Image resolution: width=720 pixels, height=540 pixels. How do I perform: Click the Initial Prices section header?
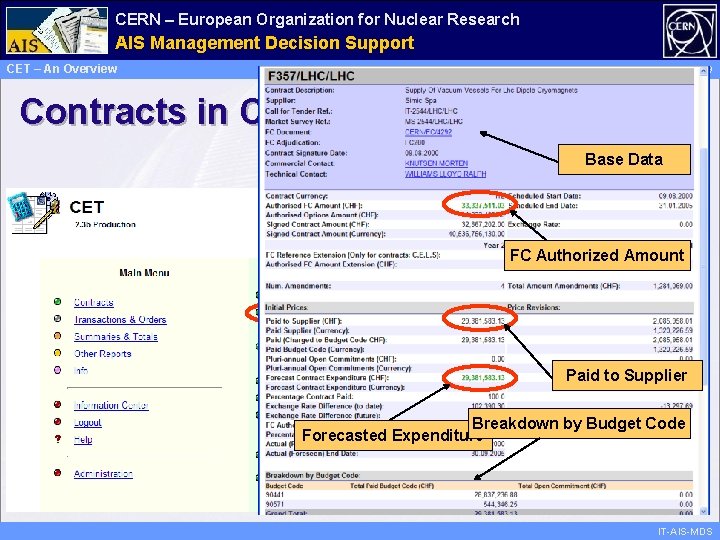click(x=287, y=307)
